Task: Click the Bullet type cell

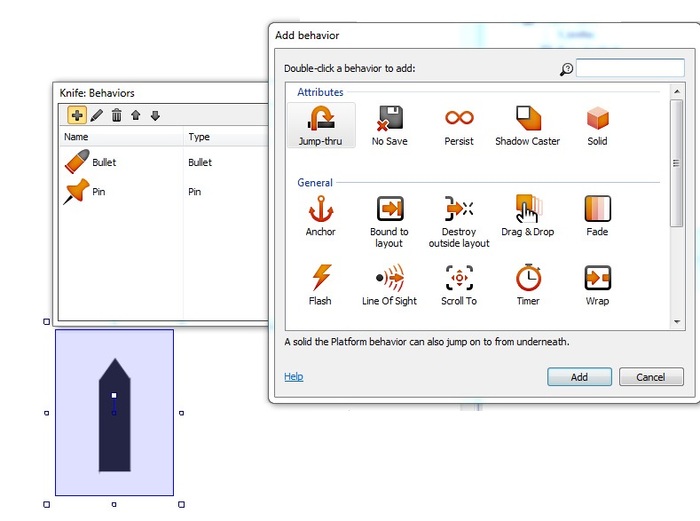Action: click(x=200, y=162)
